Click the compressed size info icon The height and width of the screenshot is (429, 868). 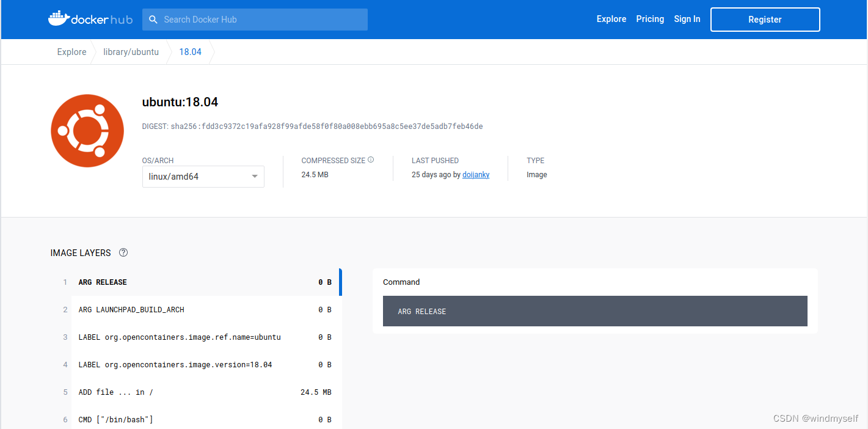pyautogui.click(x=371, y=160)
